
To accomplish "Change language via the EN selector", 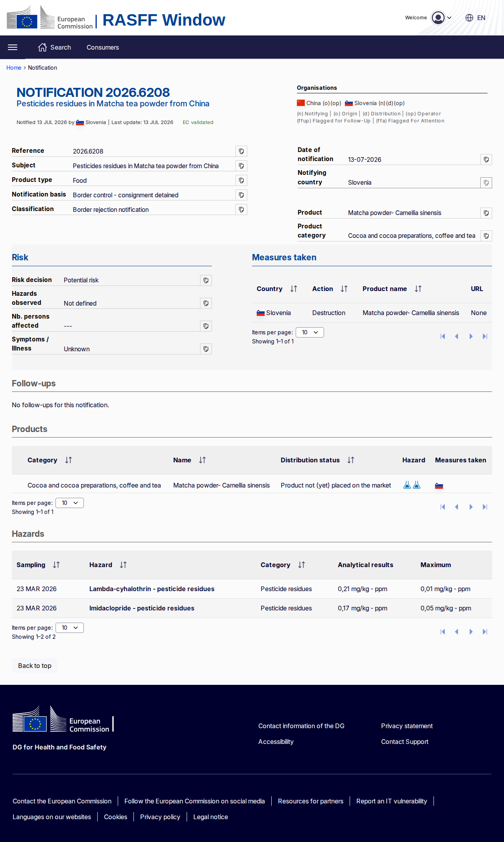I will coord(476,18).
